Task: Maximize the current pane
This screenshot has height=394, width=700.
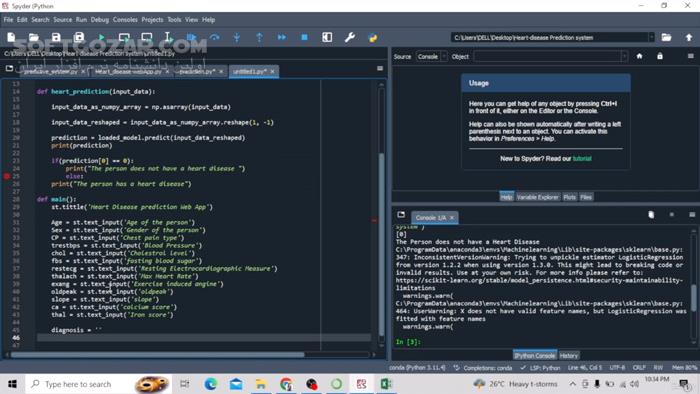Action: click(x=327, y=37)
